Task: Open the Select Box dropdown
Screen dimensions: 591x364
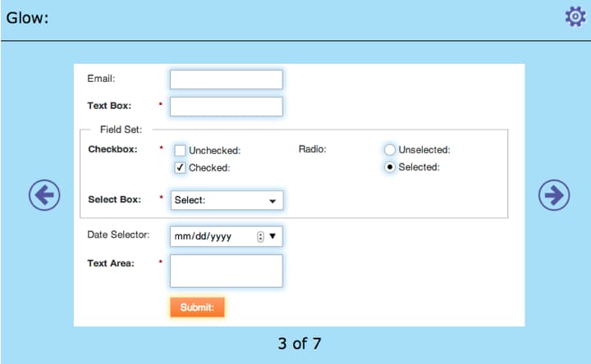Action: coord(227,200)
